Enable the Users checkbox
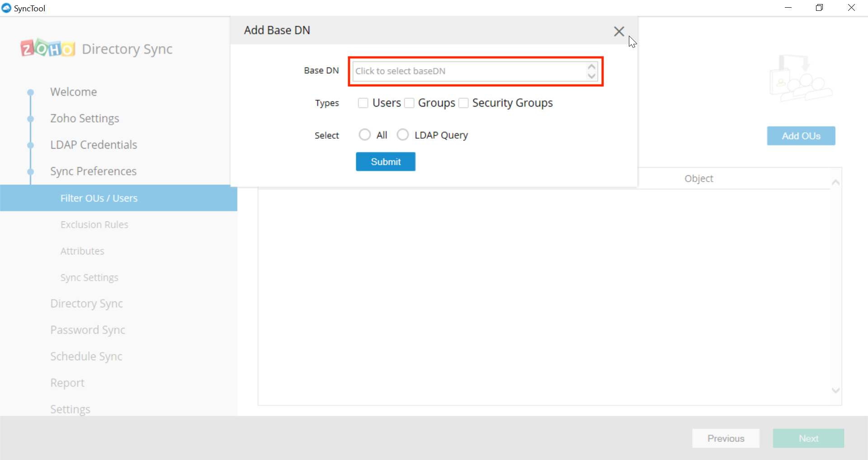The image size is (868, 460). [363, 103]
